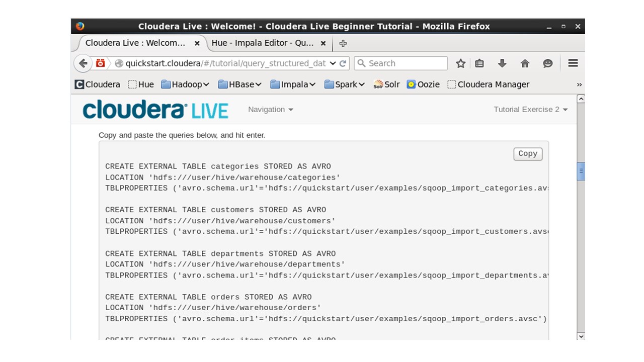This screenshot has width=644, height=362.
Task: Click the Search input field
Action: tap(400, 63)
